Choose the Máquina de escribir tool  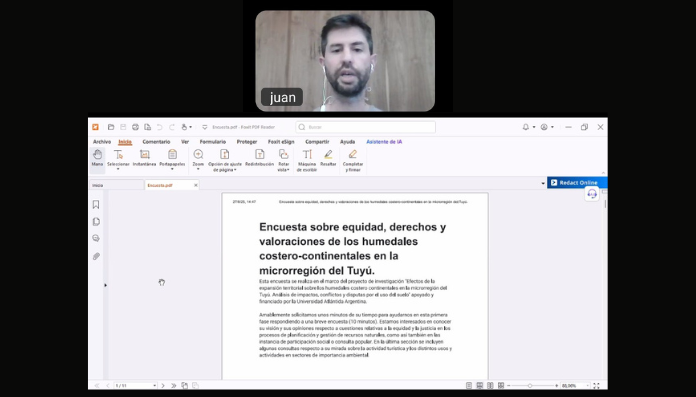pyautogui.click(x=307, y=160)
